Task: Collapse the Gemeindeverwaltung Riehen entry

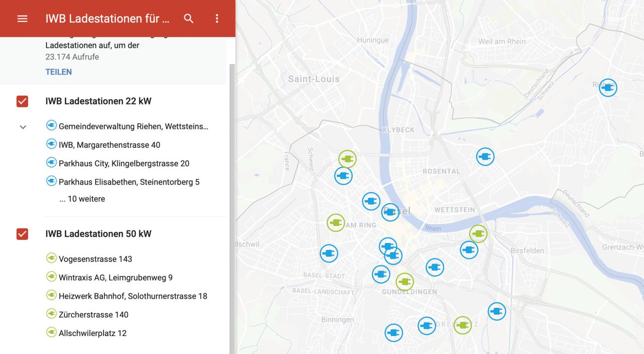Action: point(22,126)
